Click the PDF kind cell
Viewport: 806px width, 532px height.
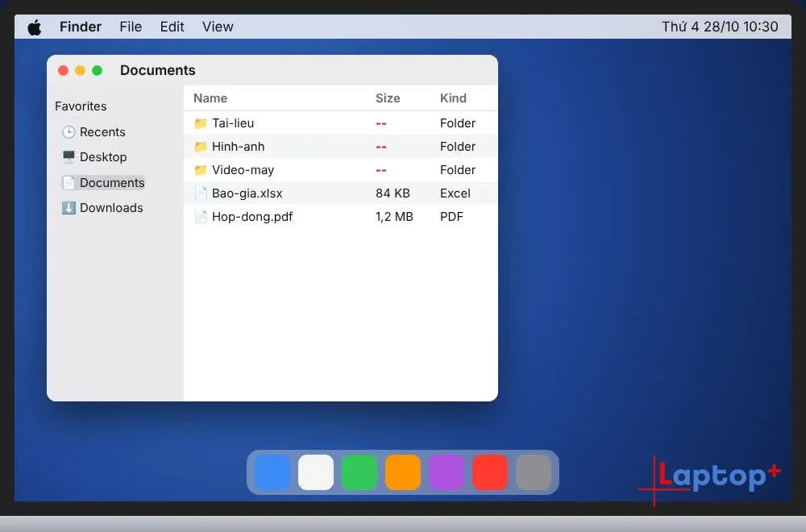point(451,217)
